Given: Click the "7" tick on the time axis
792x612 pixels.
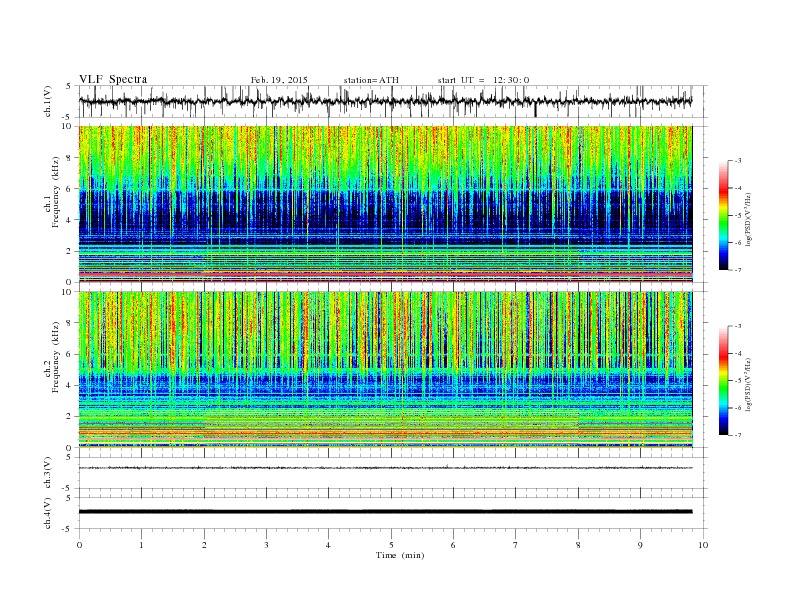Looking at the screenshot, I should point(516,545).
